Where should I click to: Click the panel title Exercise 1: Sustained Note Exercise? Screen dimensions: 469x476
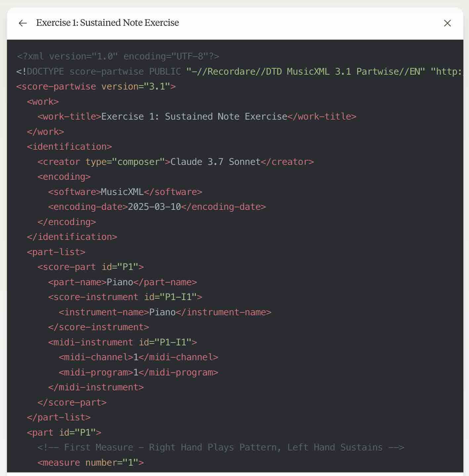[x=107, y=22]
